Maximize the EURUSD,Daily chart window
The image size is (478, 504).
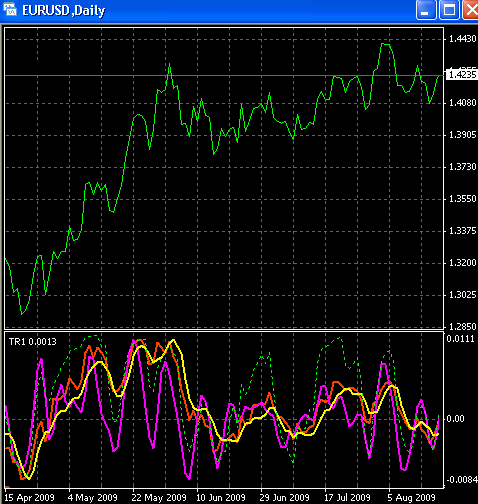click(x=449, y=10)
